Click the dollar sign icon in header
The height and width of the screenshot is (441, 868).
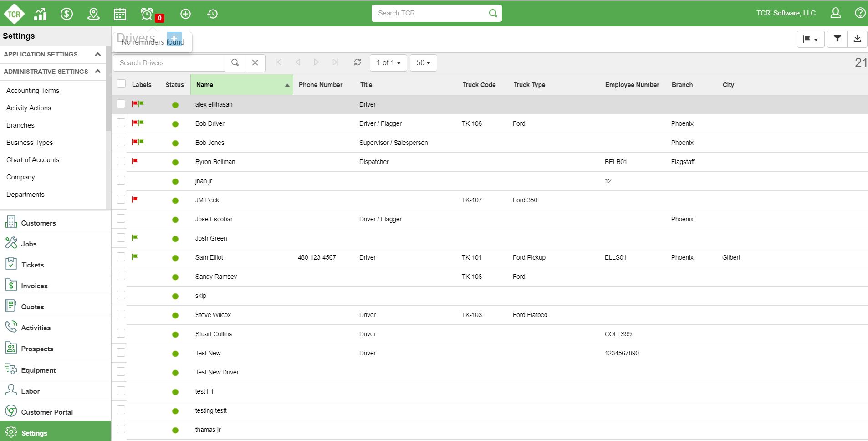[x=67, y=14]
